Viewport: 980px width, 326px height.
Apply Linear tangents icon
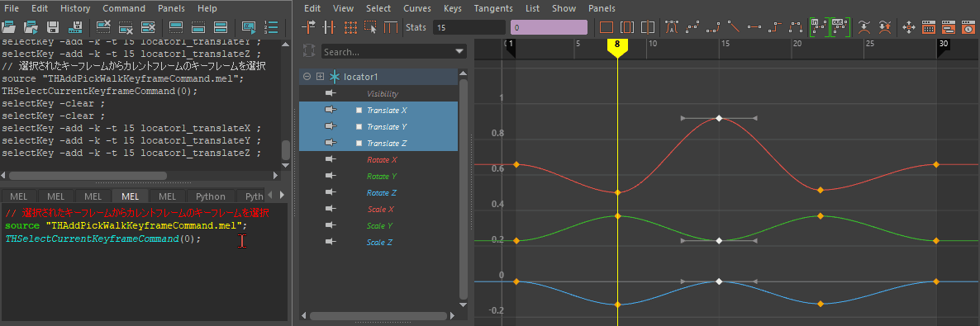734,27
